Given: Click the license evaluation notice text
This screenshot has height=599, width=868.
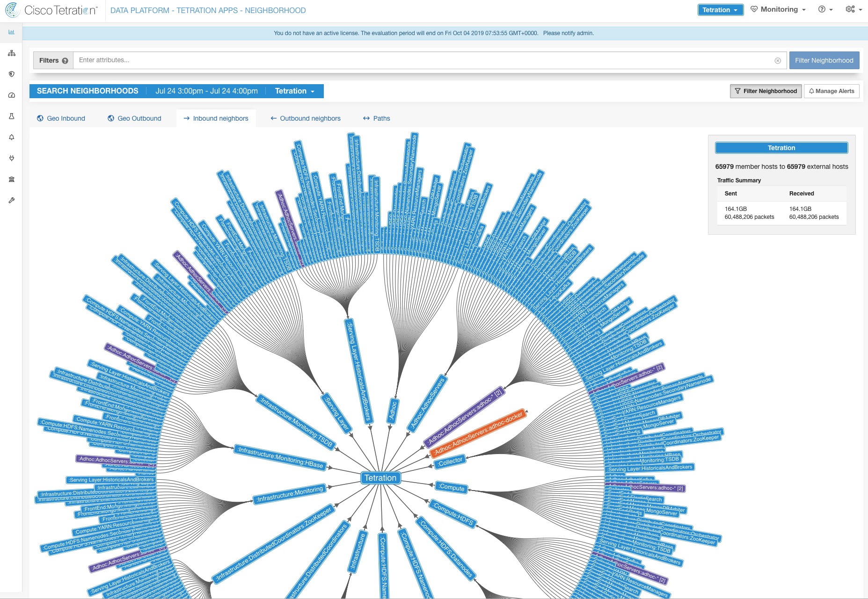Looking at the screenshot, I should [434, 33].
